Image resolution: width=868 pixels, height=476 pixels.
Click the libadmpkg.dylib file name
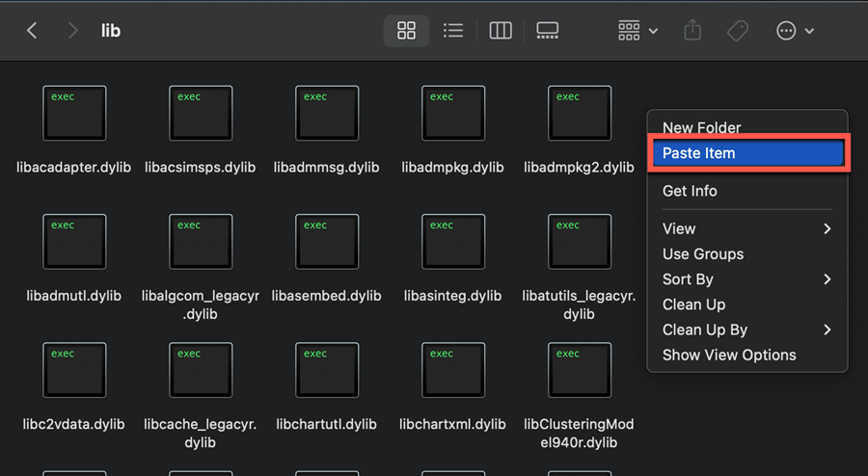coord(453,167)
